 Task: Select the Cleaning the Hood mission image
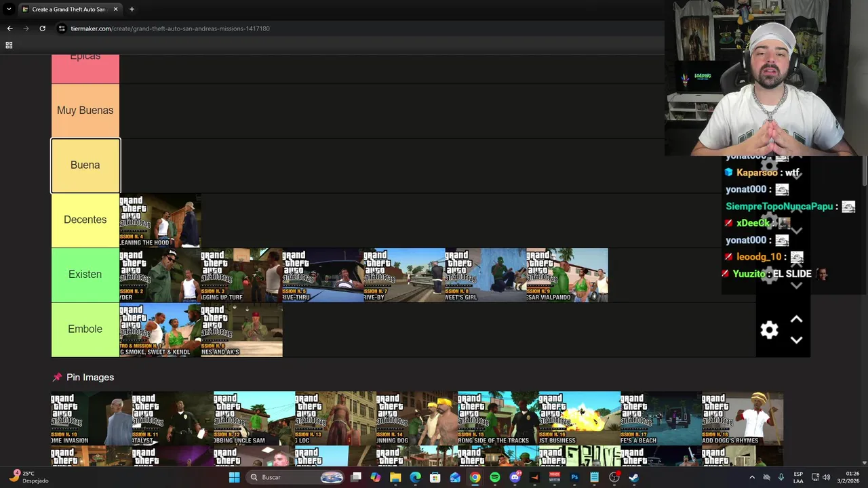[x=160, y=220]
